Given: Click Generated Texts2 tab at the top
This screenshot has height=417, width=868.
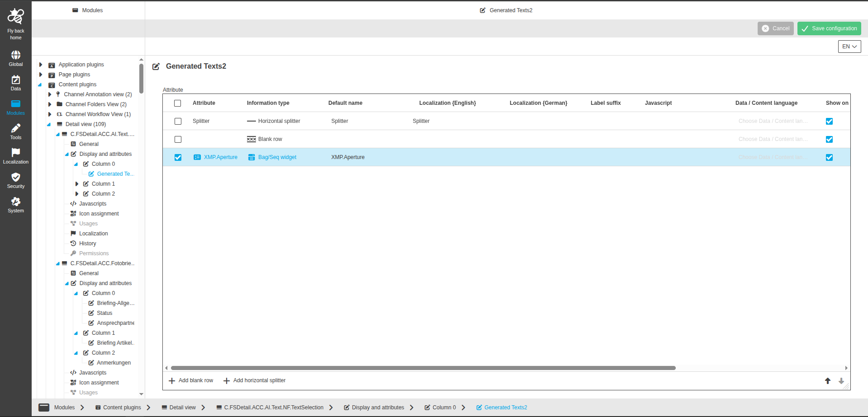Looking at the screenshot, I should 506,10.
